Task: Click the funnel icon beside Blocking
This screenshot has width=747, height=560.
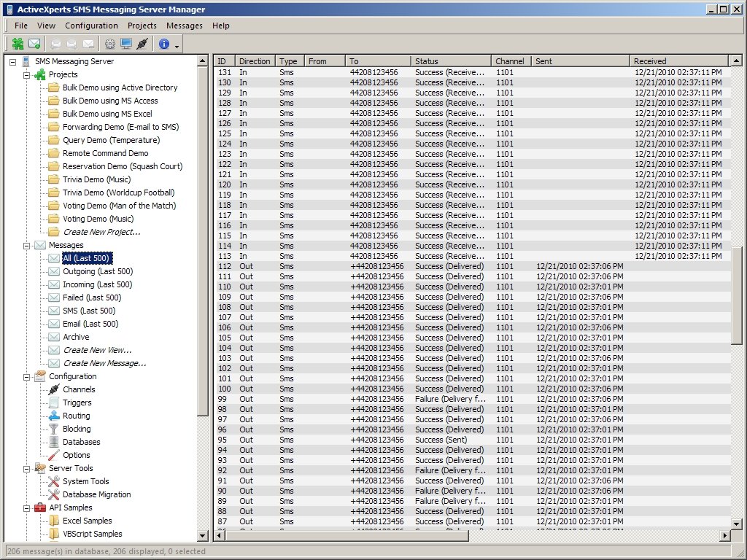Action: [x=54, y=429]
